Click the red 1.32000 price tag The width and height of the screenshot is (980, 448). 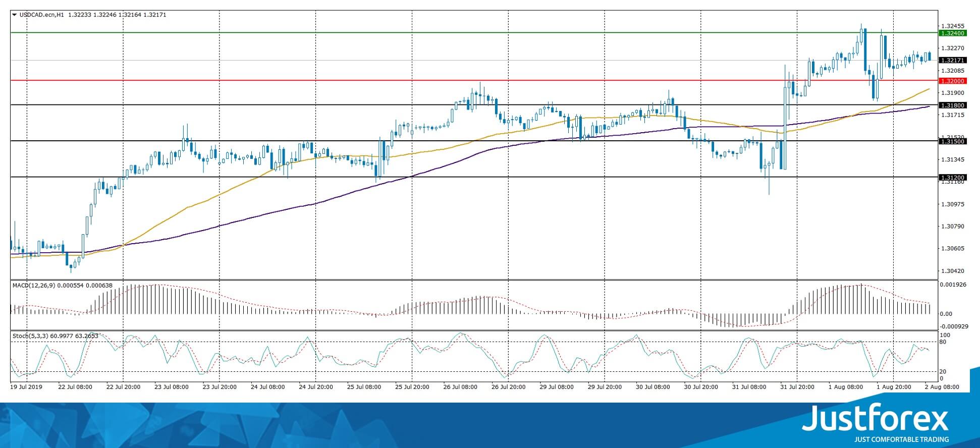pos(952,81)
